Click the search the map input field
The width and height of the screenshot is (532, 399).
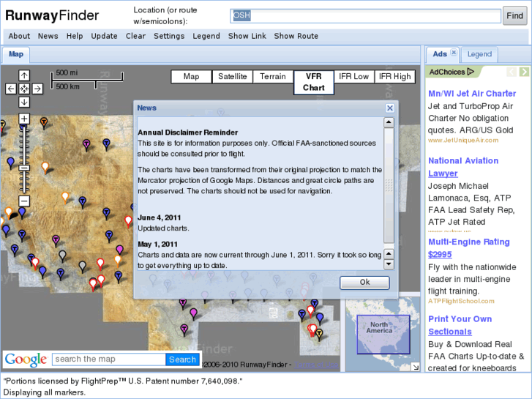pyautogui.click(x=109, y=359)
